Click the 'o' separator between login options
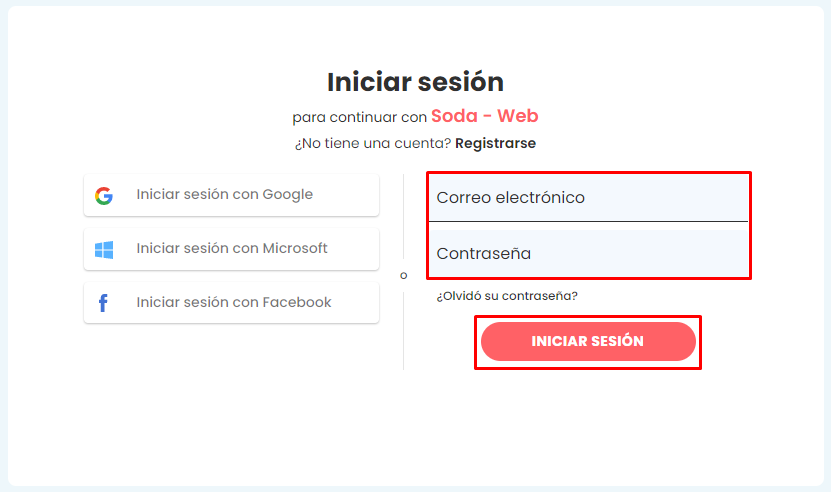The image size is (831, 492). tap(404, 275)
